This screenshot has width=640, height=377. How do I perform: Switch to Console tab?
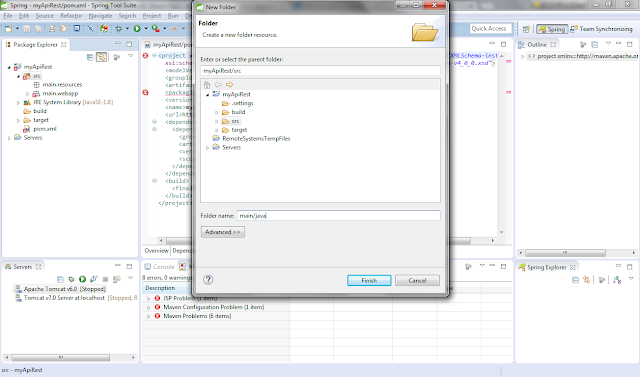[160, 267]
